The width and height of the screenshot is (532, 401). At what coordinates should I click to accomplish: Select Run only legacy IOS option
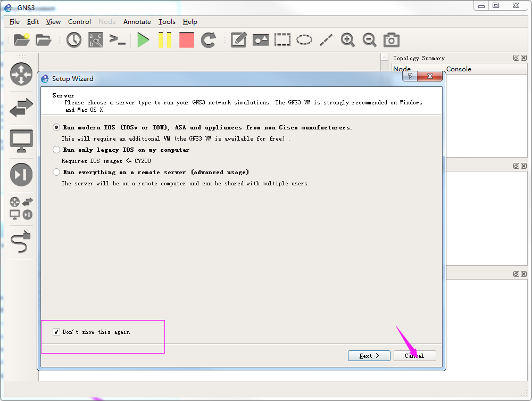pyautogui.click(x=56, y=150)
